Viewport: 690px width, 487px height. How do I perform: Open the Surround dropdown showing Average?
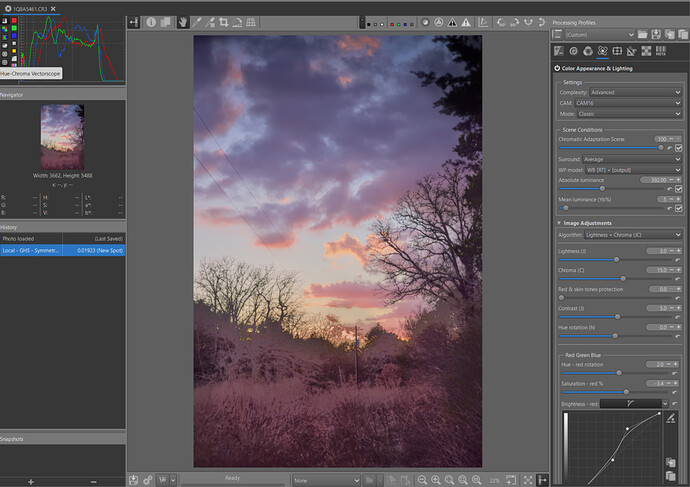click(x=631, y=159)
